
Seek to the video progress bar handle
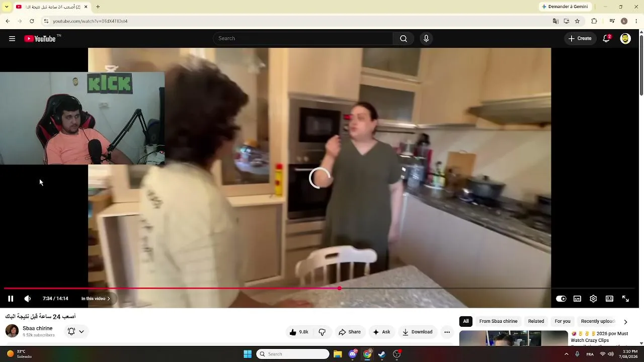click(x=340, y=288)
